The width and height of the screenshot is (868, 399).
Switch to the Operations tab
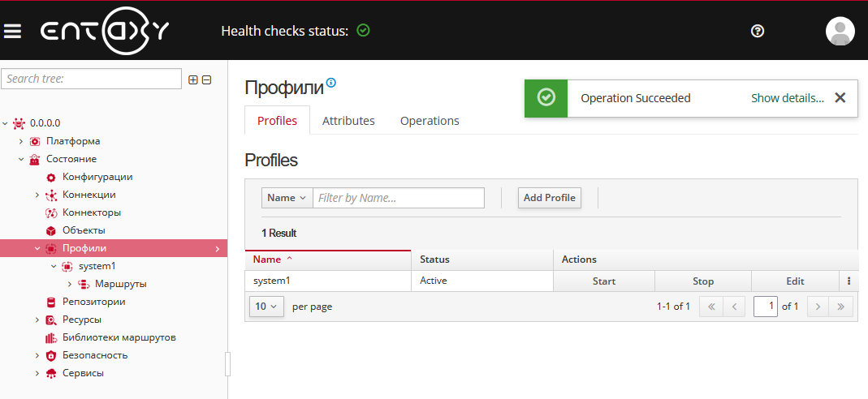430,121
